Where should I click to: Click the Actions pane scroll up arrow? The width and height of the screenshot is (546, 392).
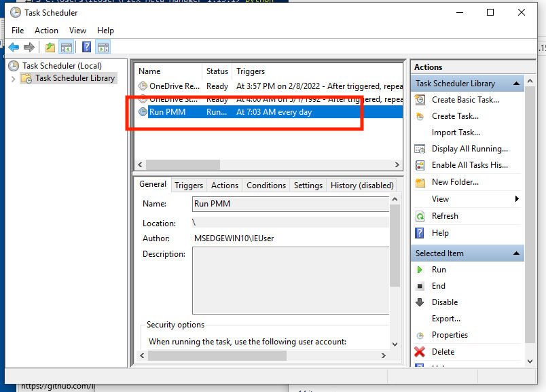point(530,82)
